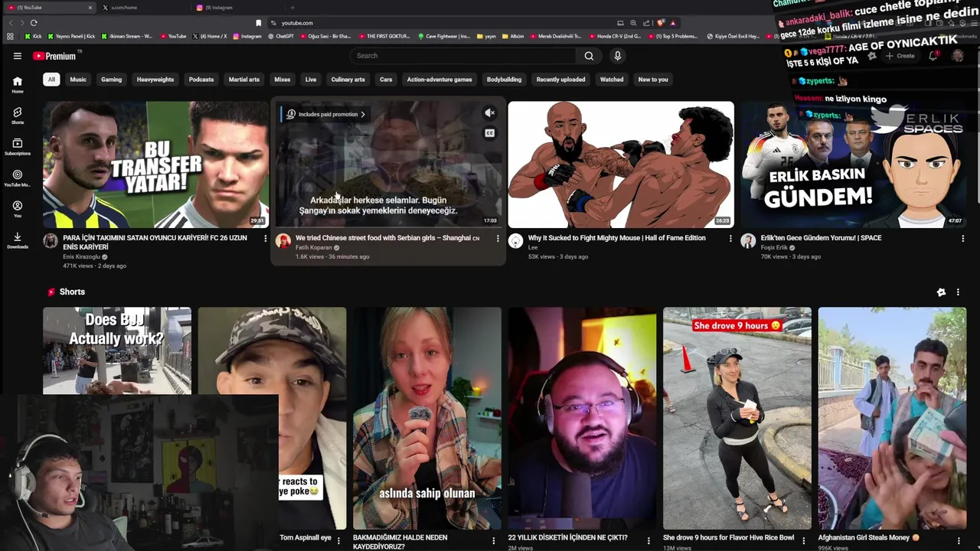Toggle captions on the preview video
Viewport: 980px width, 551px height.
coord(490,133)
